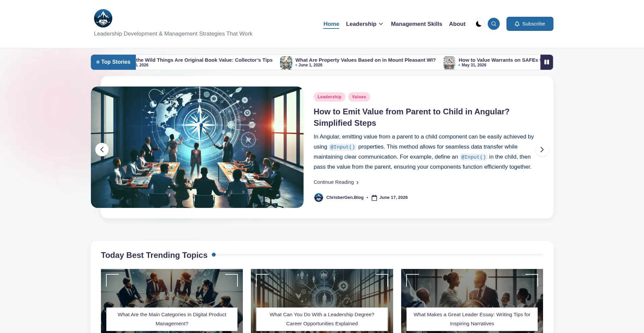Go to previous slide with left arrow
644x333 pixels.
[102, 150]
